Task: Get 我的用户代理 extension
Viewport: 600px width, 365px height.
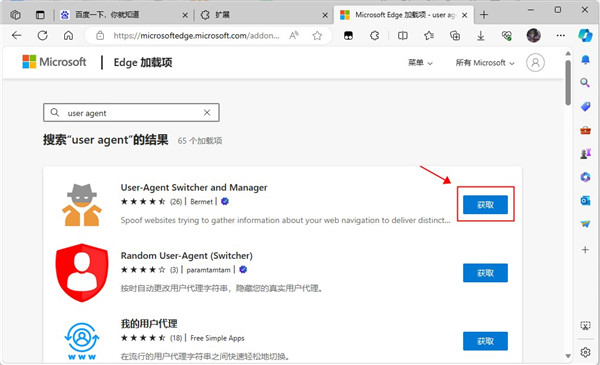Action: tap(485, 341)
